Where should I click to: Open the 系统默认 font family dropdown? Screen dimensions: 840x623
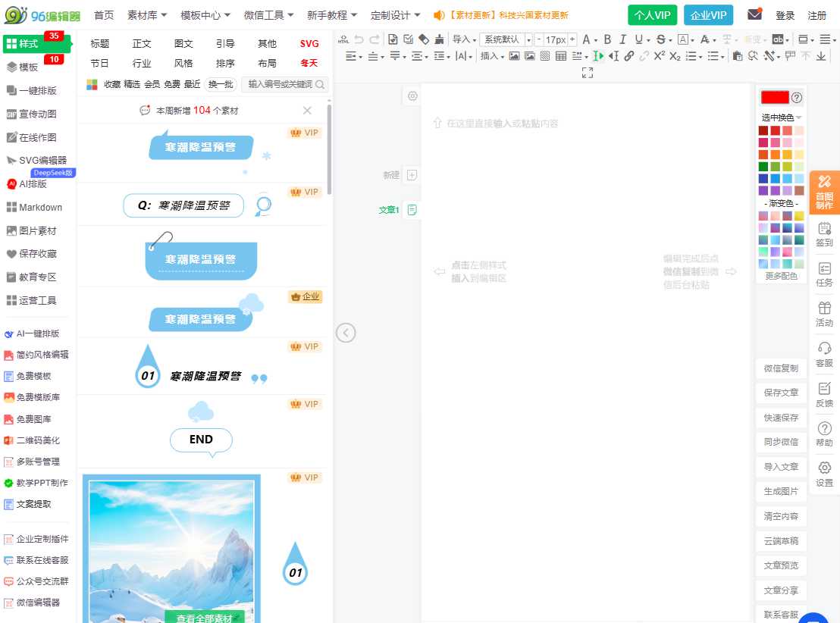click(x=501, y=39)
